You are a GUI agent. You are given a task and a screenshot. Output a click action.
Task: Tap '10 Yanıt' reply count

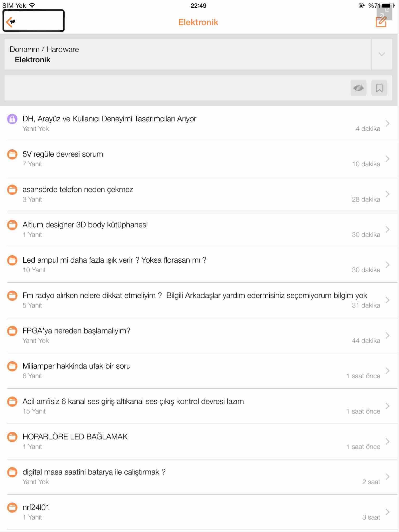[x=34, y=270]
